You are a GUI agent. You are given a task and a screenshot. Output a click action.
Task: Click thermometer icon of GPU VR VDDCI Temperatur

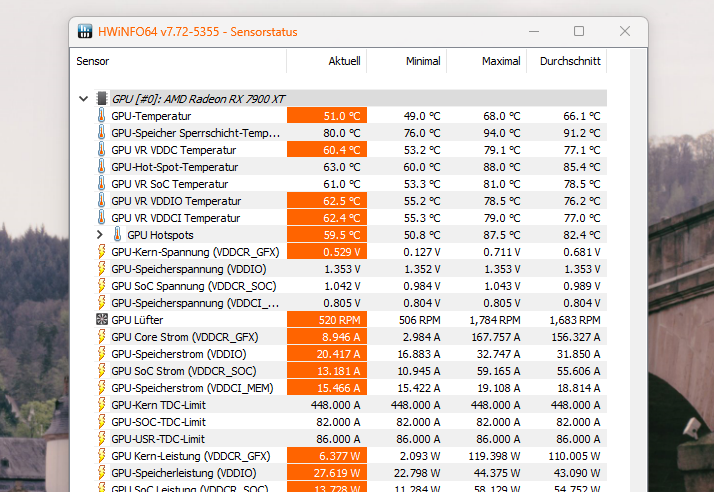point(102,218)
